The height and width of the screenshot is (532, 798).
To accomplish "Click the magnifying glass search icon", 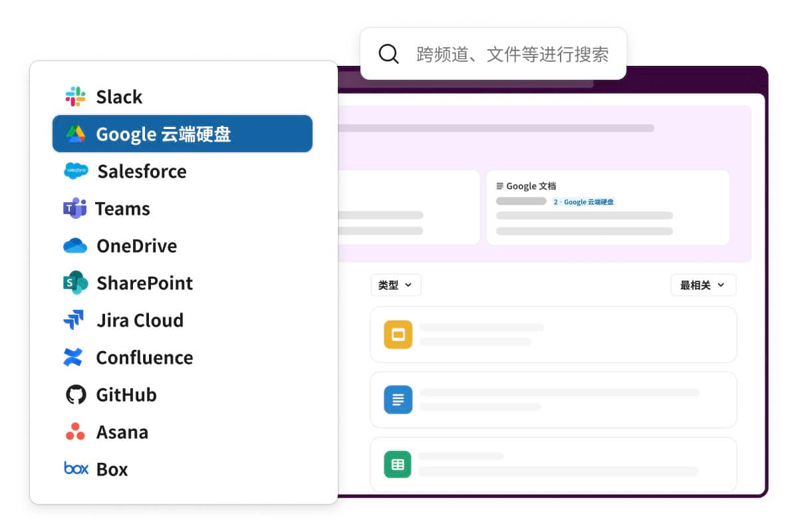I will 388,53.
